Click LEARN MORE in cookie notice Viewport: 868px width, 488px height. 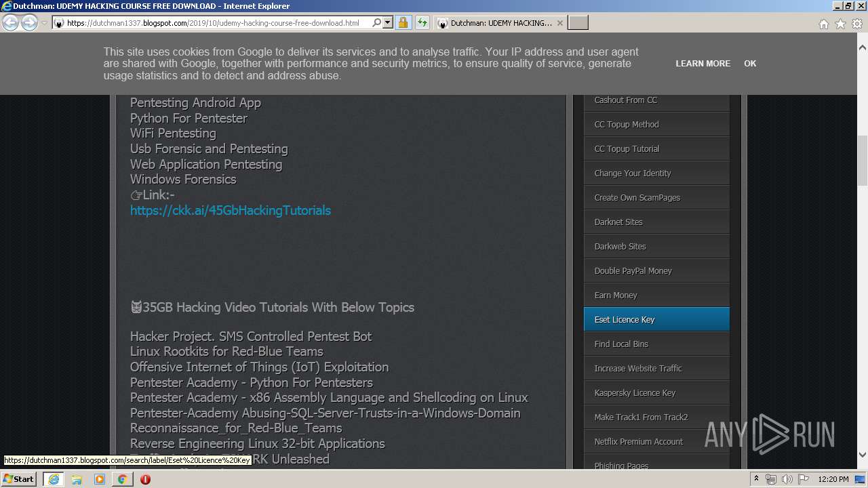tap(703, 64)
